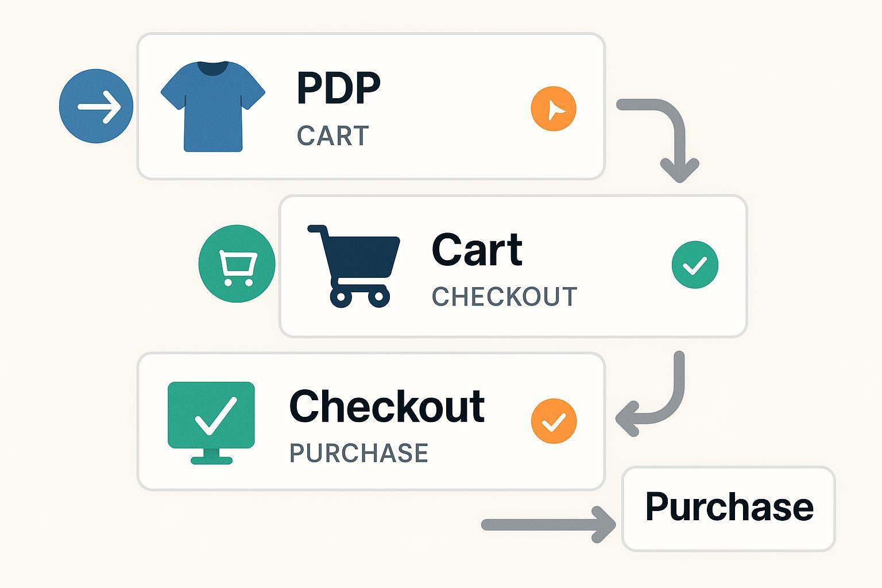Click the green circle shopping cart icon
Image resolution: width=882 pixels, height=588 pixels.
pos(237,264)
